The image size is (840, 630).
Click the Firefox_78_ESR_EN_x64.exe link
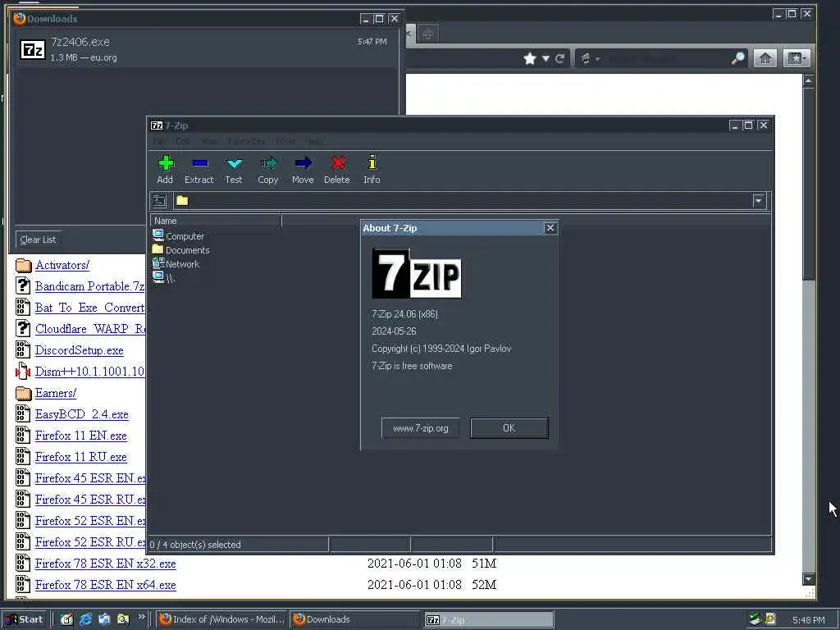click(106, 585)
